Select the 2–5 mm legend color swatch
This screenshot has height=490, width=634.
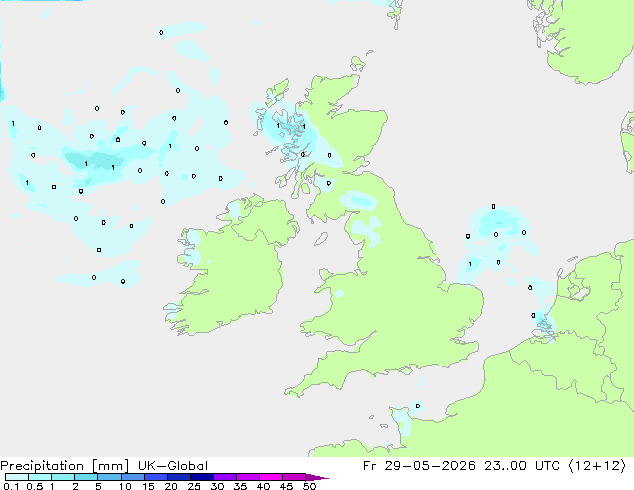point(86,477)
